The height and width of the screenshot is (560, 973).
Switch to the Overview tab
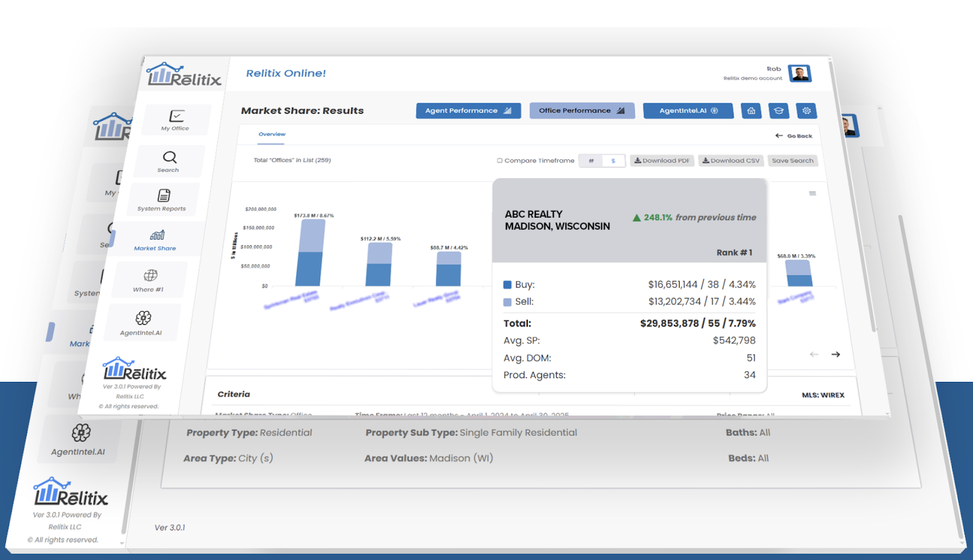click(272, 134)
